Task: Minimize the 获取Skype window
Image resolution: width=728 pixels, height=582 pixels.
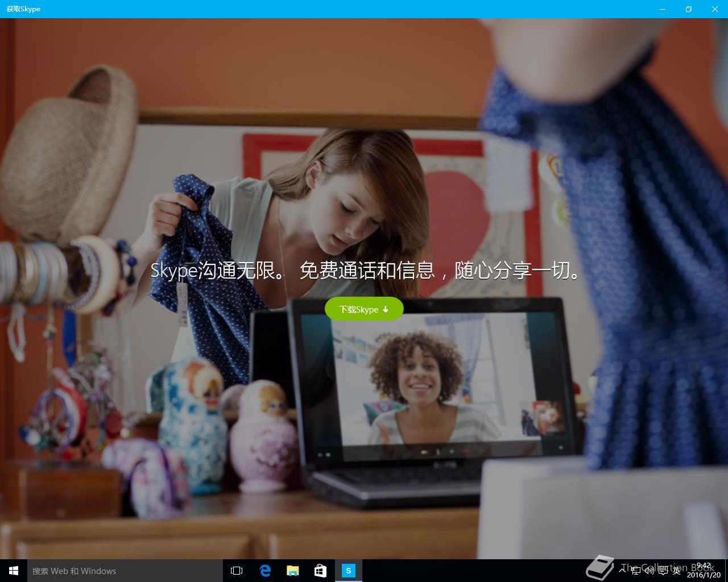Action: point(663,9)
